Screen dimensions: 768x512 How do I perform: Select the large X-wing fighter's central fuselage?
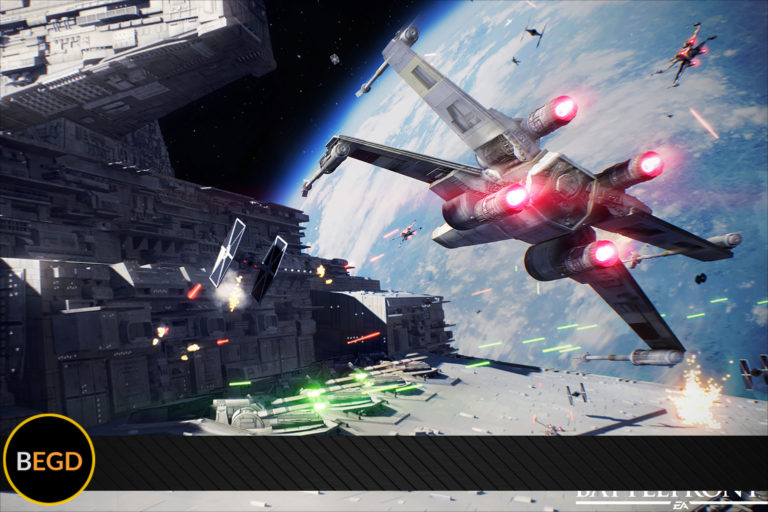tap(540, 200)
